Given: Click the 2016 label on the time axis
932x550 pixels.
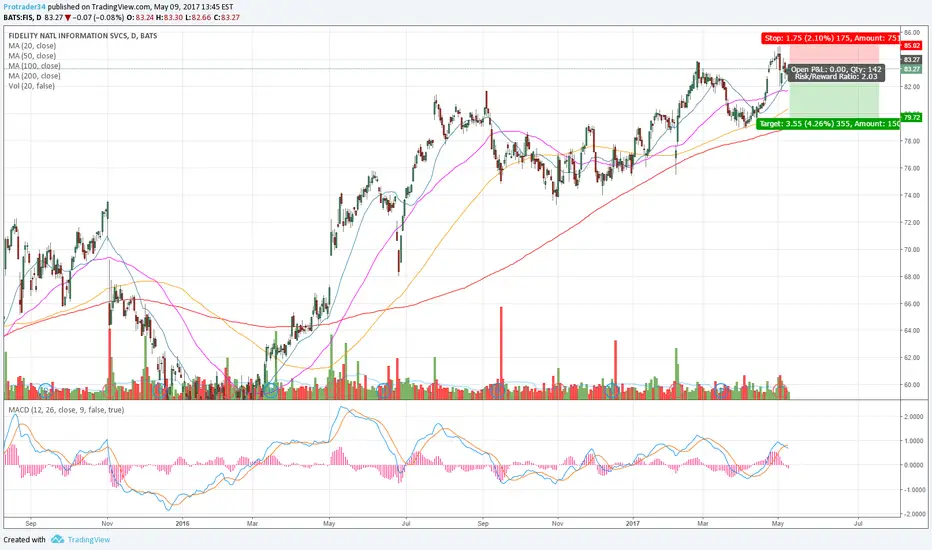Looking at the screenshot, I should click(x=182, y=524).
